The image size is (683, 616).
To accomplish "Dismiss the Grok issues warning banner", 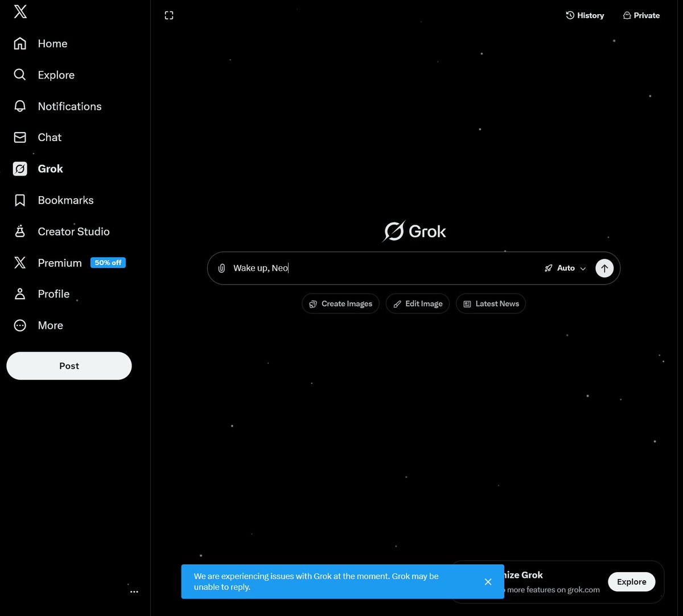I will coord(488,582).
